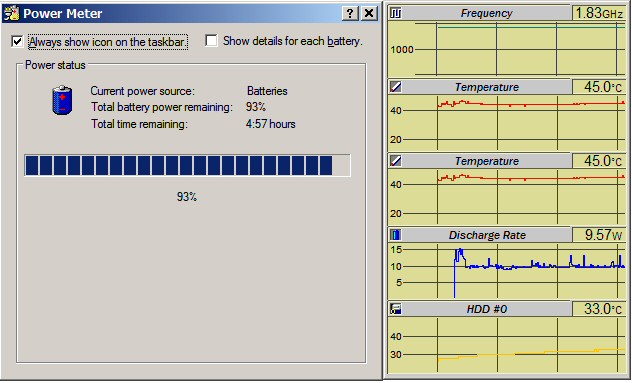Viewport: 632px width, 383px height.
Task: Click the Total battery power remaining label
Action: (x=162, y=107)
